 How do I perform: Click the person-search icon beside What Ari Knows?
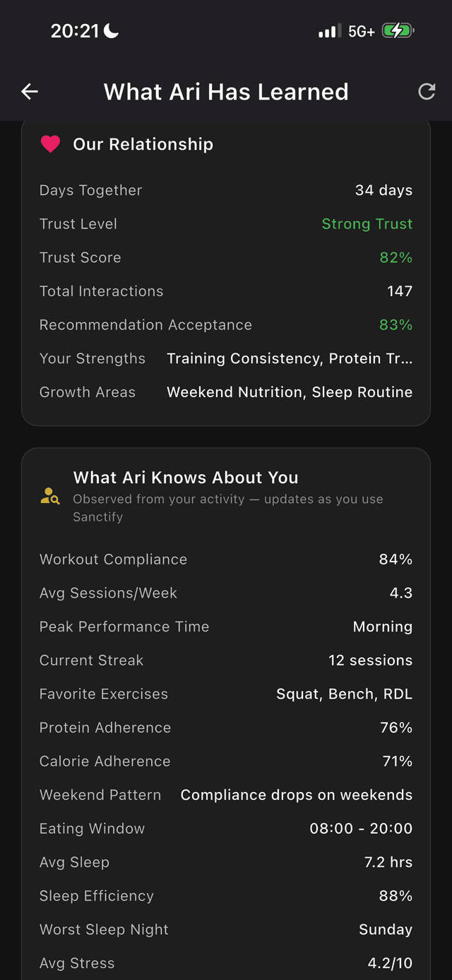pos(50,497)
